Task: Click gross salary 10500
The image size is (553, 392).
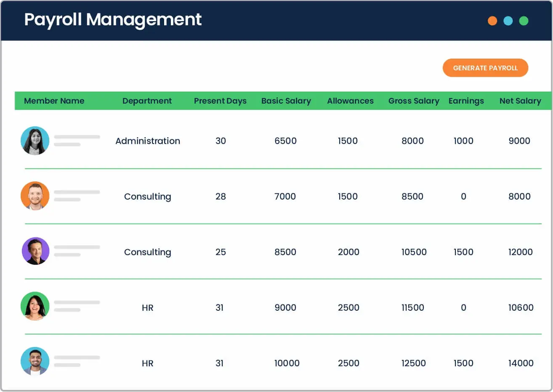Action: pyautogui.click(x=414, y=252)
